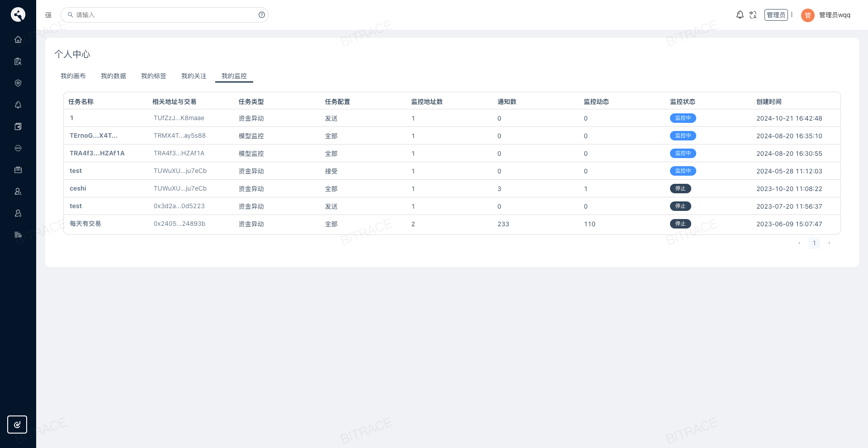Click 停止 status in 2023-07-20 row
The width and height of the screenshot is (868, 448).
680,206
